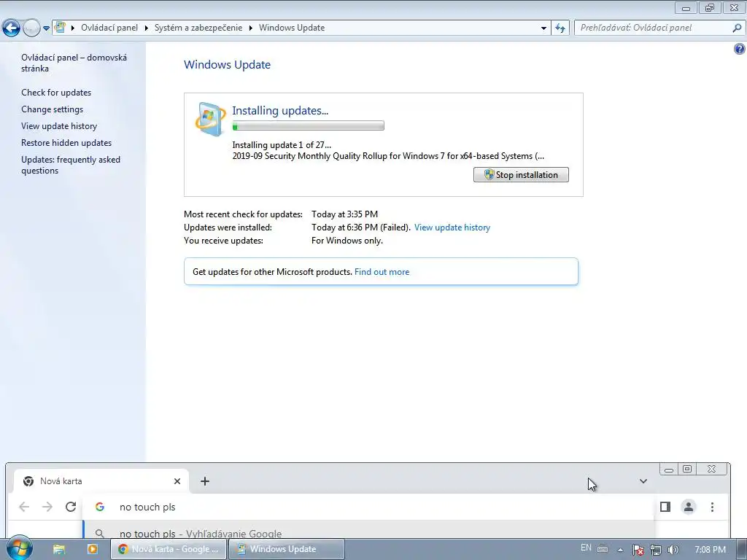
Task: Click the magnifier icon in Control Panel search
Action: (737, 28)
